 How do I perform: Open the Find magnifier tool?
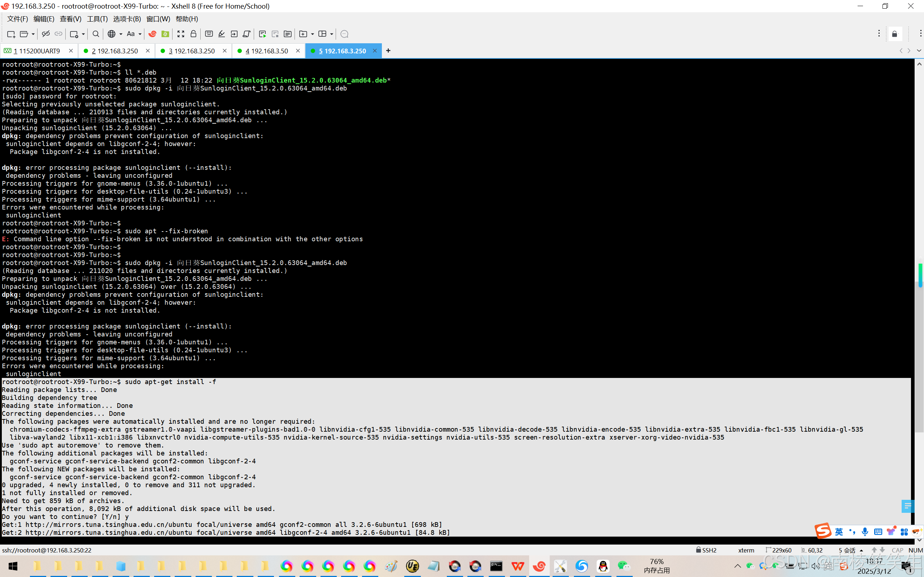click(x=96, y=34)
